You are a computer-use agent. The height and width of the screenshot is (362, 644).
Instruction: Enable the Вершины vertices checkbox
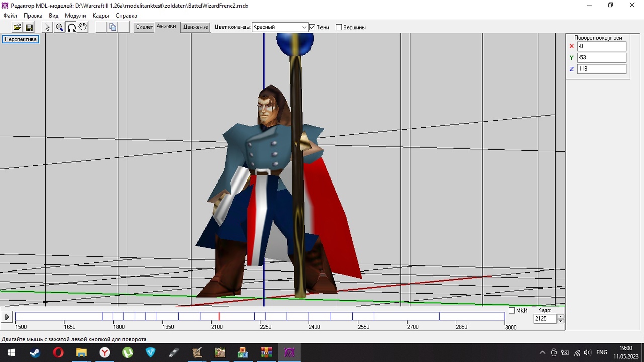(x=339, y=27)
